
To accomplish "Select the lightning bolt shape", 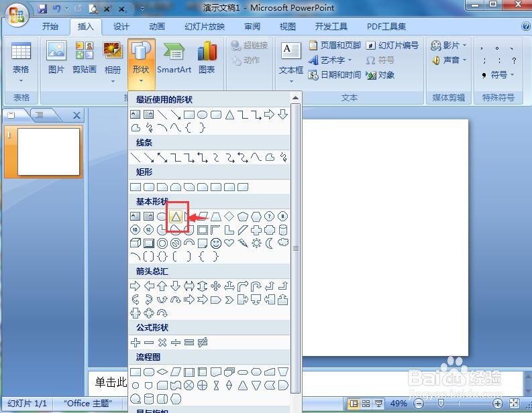I will (x=243, y=243).
